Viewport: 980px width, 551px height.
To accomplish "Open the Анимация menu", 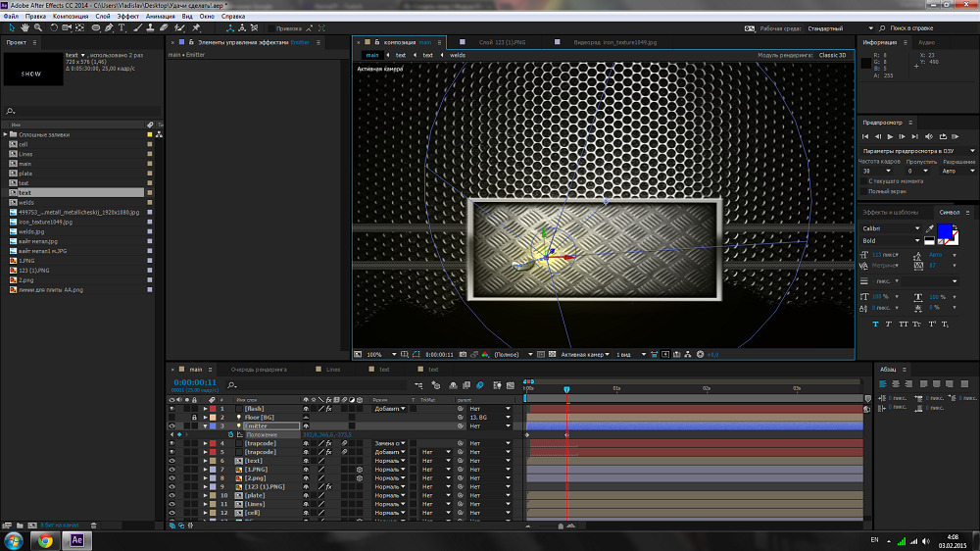I will tap(160, 17).
